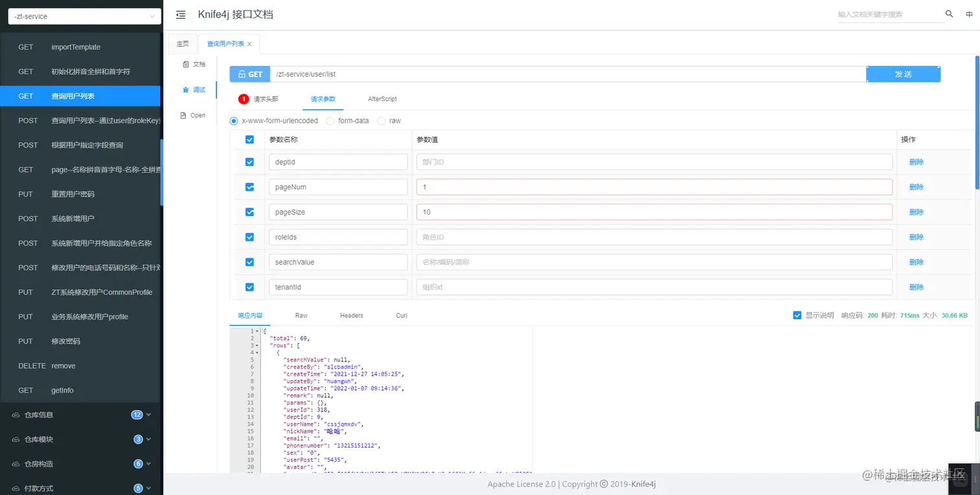Open the 请求头部 tab

(258, 99)
